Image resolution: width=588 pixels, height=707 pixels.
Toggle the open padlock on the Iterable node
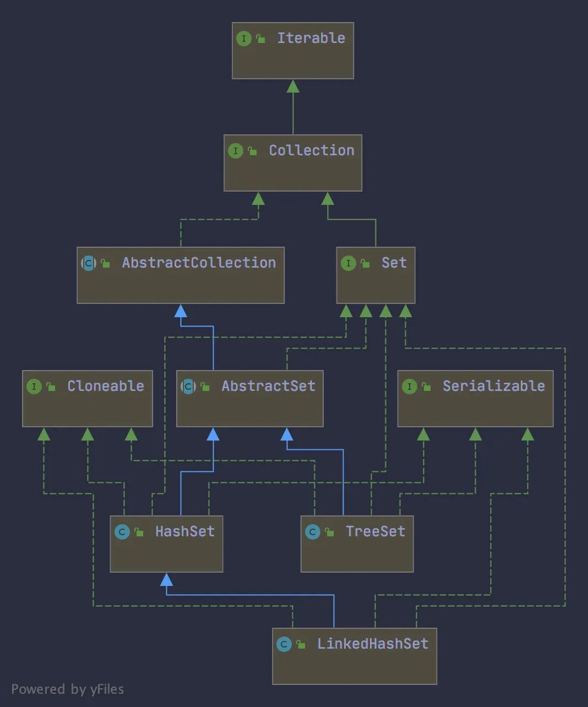coord(260,39)
